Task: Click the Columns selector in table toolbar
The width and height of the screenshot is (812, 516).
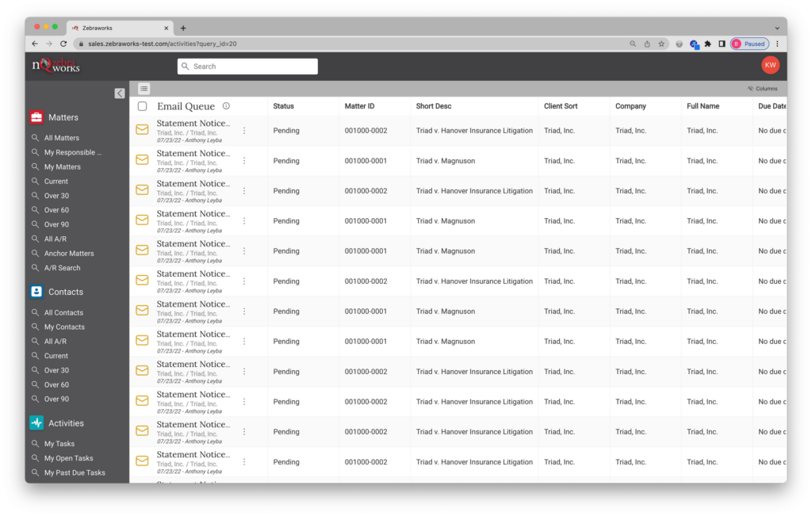Action: [x=763, y=88]
